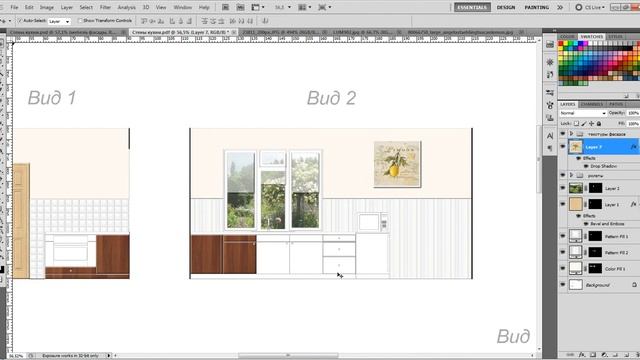The image size is (640, 360).
Task: Open the status bar info arrow menu
Action: click(x=109, y=356)
